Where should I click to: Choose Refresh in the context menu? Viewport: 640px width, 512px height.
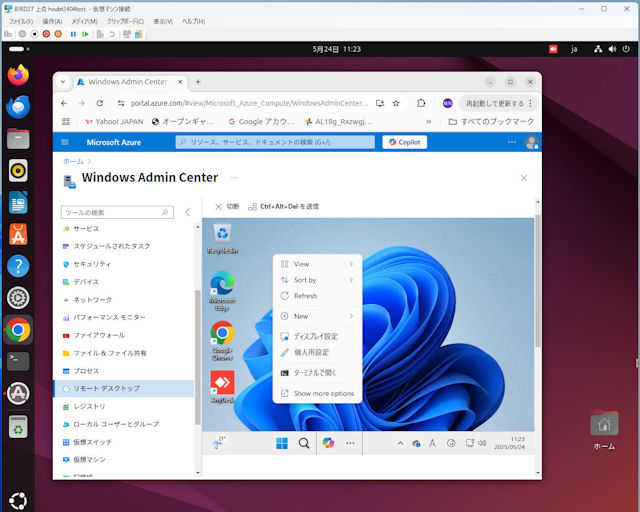click(x=317, y=296)
